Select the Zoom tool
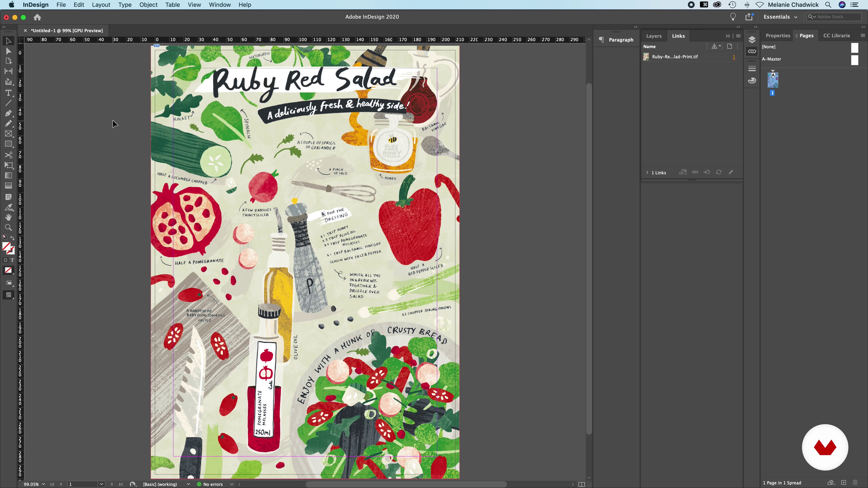868x488 pixels. coord(8,227)
